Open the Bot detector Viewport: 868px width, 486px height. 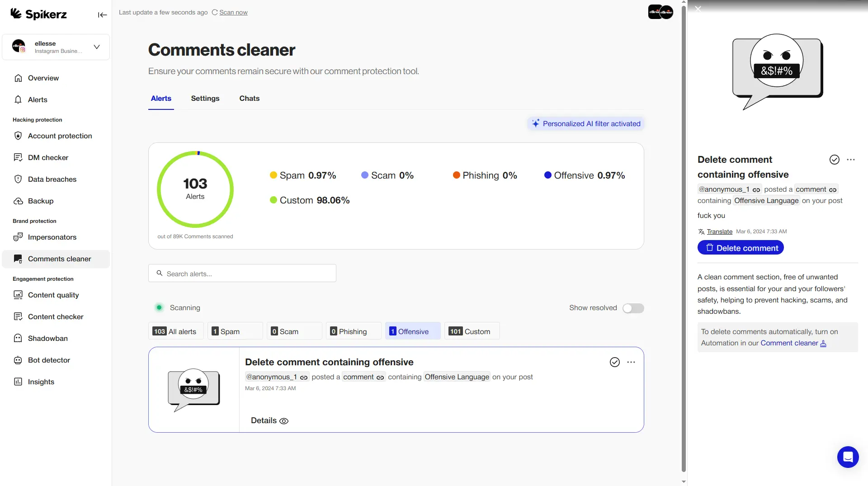click(x=48, y=360)
